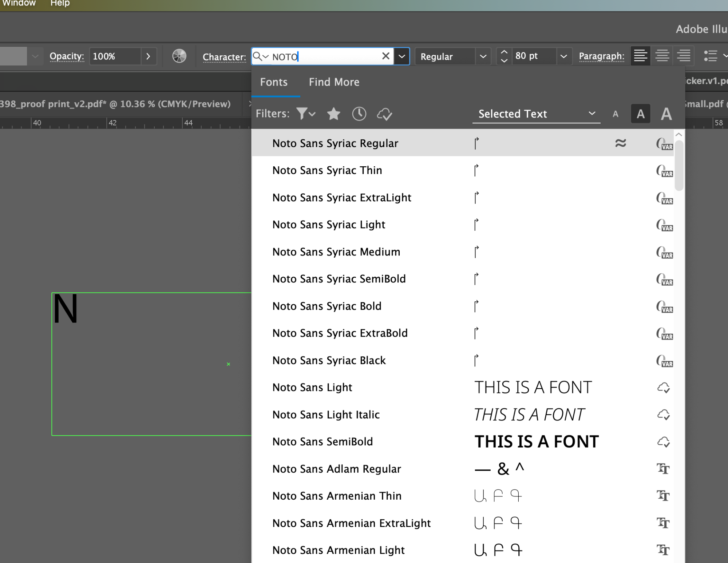
Task: Select Noto Sans Syriac ExtraBold font
Action: coord(462,333)
